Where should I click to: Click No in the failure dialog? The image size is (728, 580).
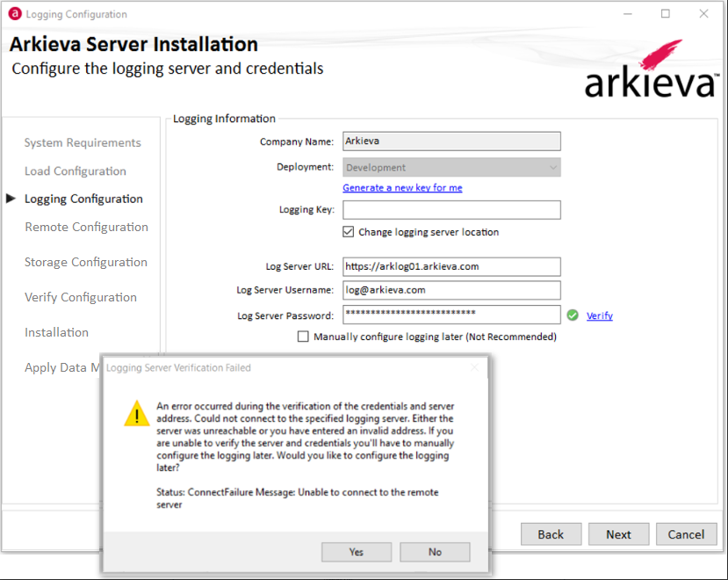pyautogui.click(x=435, y=552)
